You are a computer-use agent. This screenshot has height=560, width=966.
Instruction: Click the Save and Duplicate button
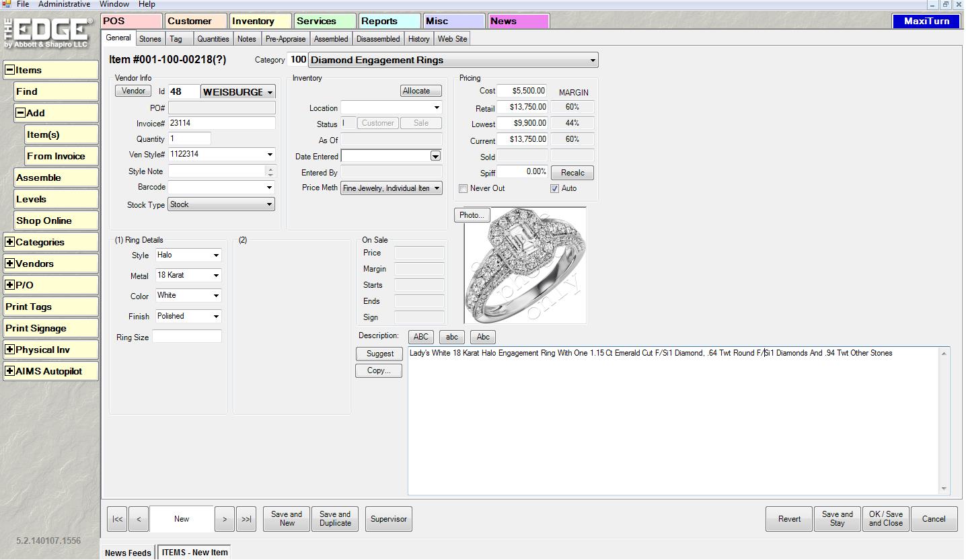[335, 519]
